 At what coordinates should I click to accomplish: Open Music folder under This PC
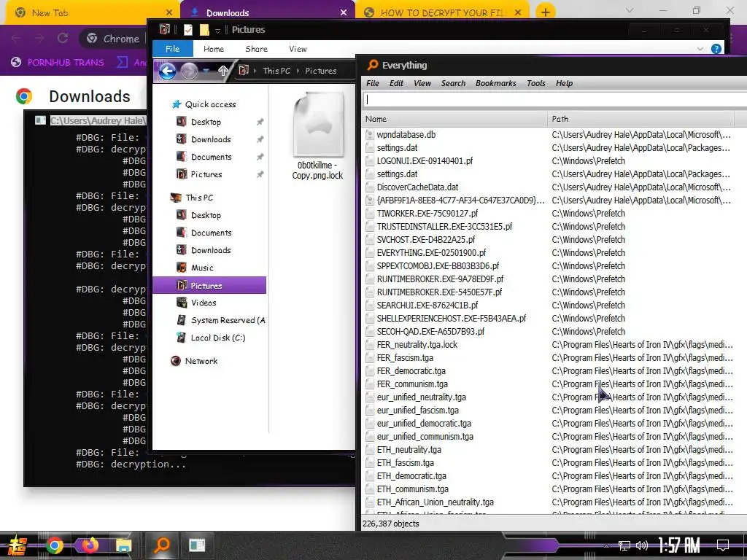pyautogui.click(x=202, y=268)
